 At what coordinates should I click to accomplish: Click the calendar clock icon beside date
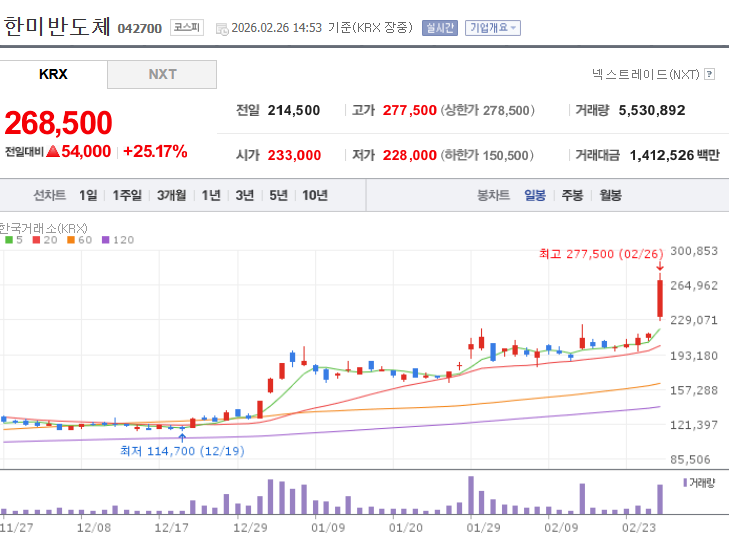pyautogui.click(x=222, y=29)
